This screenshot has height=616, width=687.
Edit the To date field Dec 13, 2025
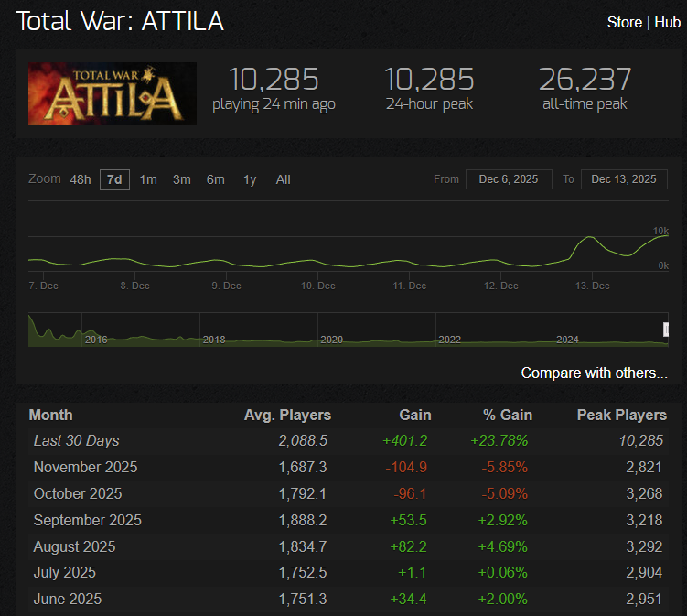point(624,179)
